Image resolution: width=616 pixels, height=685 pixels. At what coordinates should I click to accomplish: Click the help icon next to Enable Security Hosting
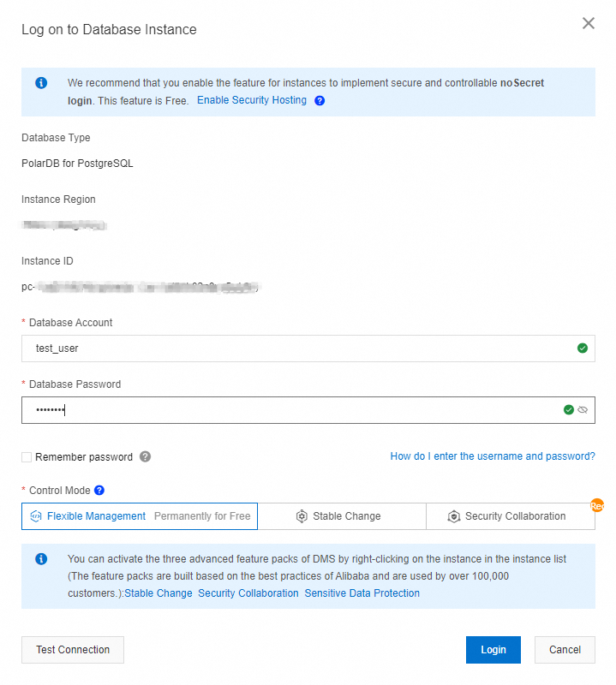pyautogui.click(x=320, y=100)
